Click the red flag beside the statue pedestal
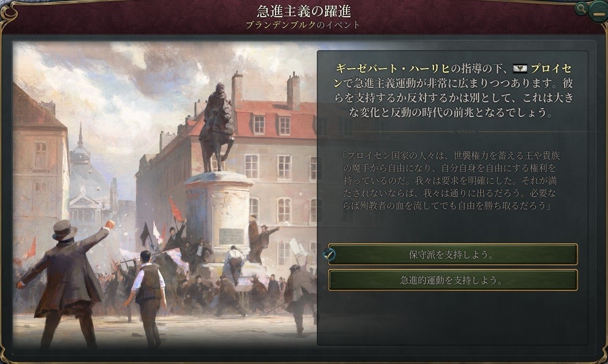This screenshot has width=608, height=364. [176, 209]
